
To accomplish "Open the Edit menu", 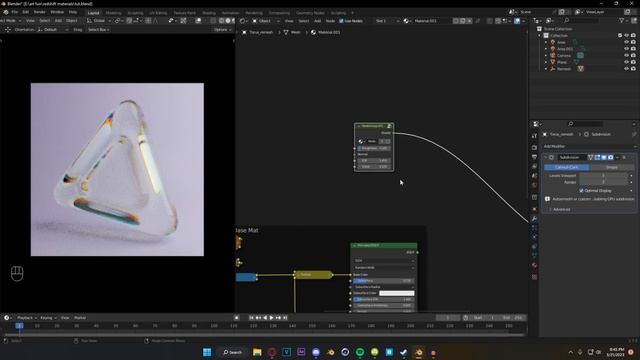I will tap(25, 12).
